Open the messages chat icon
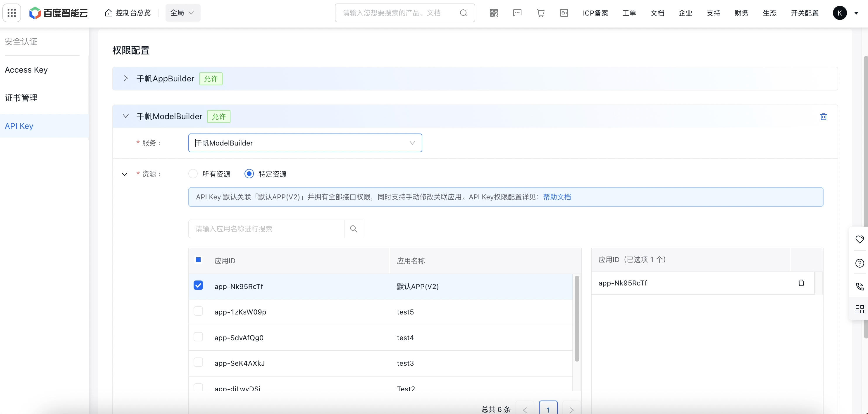This screenshot has height=414, width=868. [x=517, y=13]
